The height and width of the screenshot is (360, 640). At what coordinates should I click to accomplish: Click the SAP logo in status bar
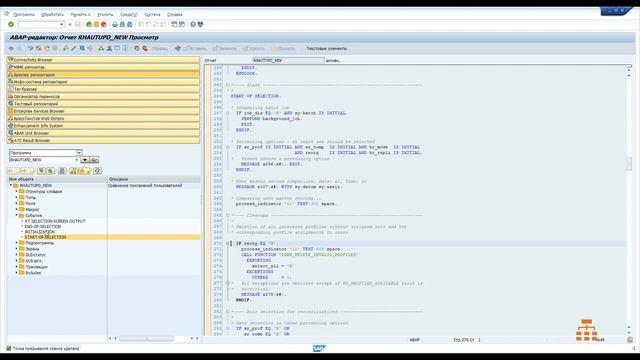(319, 349)
